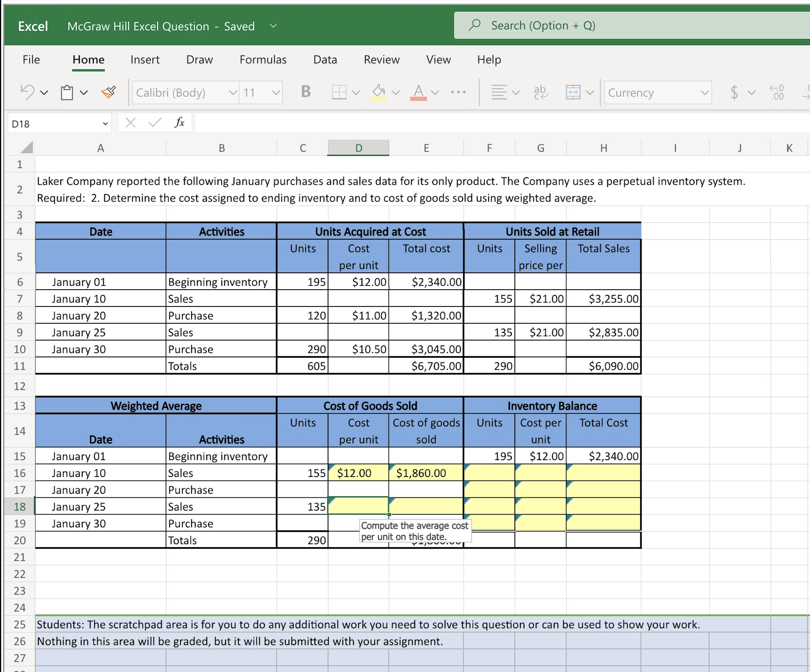Select the Format Painter brush icon
Image resolution: width=810 pixels, height=672 pixels.
(x=108, y=92)
